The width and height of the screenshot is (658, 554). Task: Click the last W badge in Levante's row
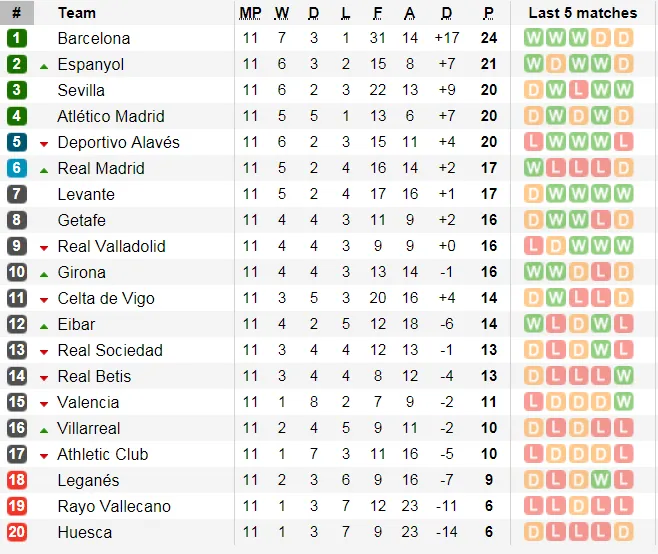(x=625, y=194)
